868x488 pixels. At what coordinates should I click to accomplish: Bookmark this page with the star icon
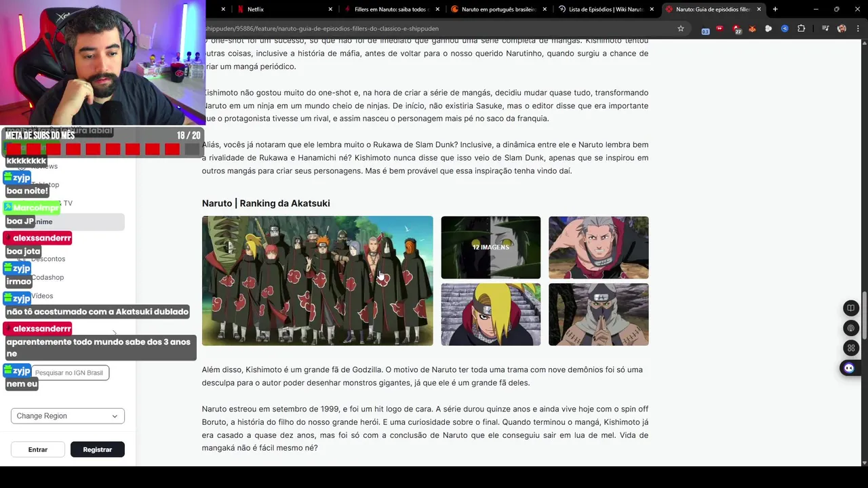[x=681, y=28]
